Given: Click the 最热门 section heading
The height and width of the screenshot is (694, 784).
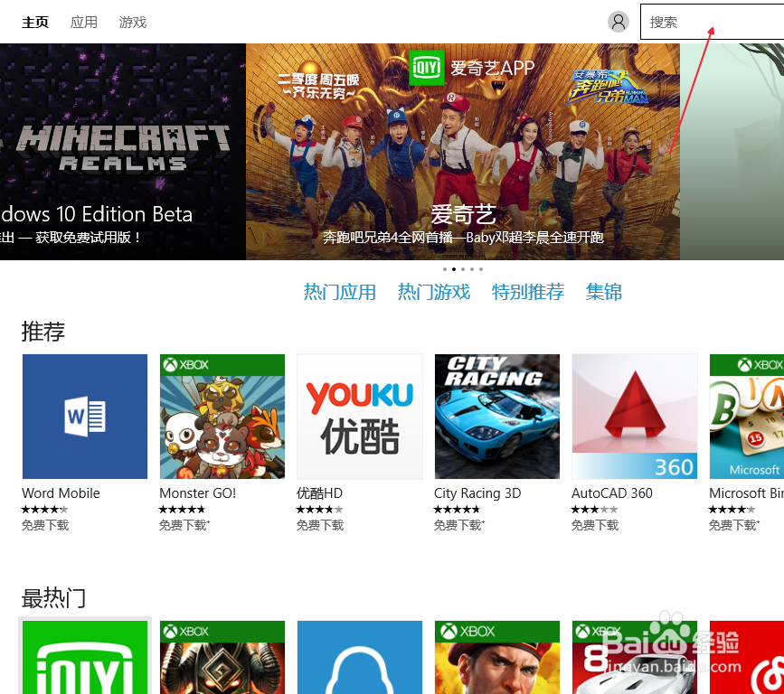Looking at the screenshot, I should 53,598.
